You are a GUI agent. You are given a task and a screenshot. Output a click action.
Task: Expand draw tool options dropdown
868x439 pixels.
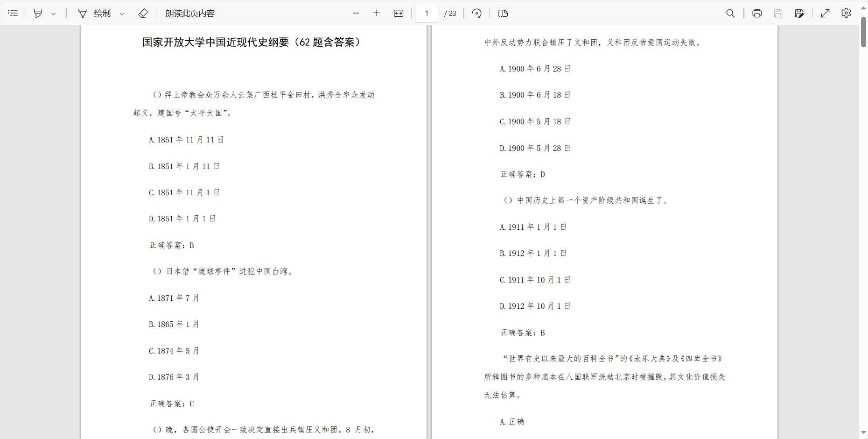pos(122,14)
